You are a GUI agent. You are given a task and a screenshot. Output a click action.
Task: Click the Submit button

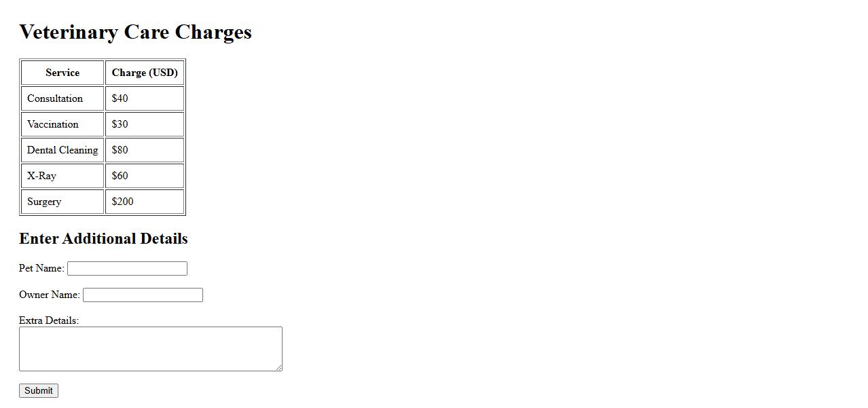(39, 390)
